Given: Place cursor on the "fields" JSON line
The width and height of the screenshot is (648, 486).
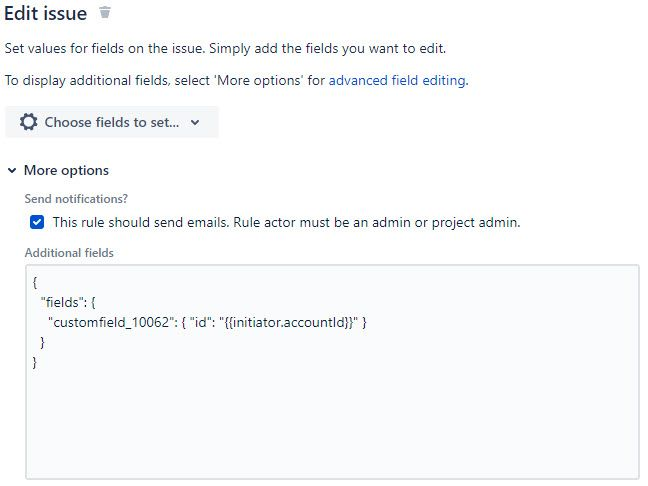Looking at the screenshot, I should click(x=68, y=303).
